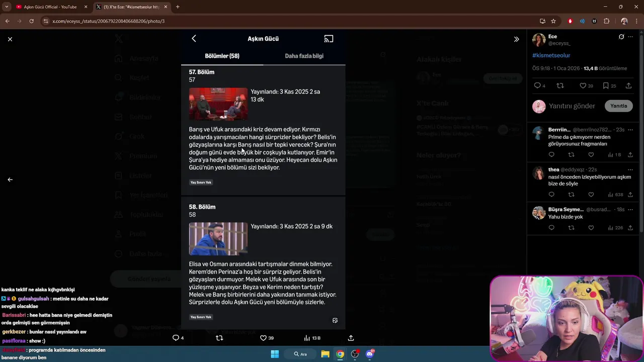Open more options for Ece's post
This screenshot has width=644, height=362.
click(630, 37)
